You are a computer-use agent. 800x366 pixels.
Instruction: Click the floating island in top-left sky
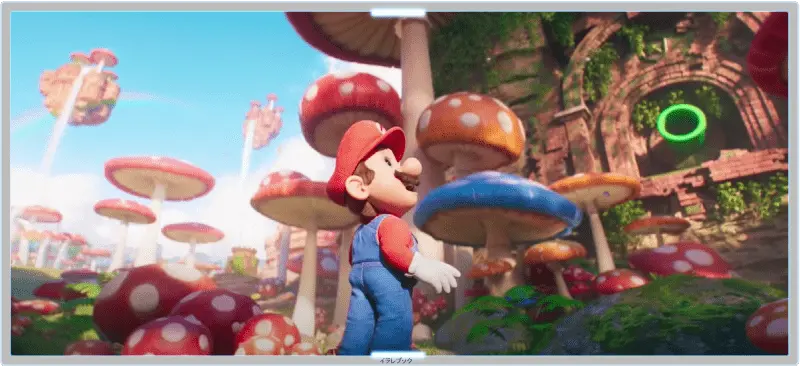[x=80, y=87]
